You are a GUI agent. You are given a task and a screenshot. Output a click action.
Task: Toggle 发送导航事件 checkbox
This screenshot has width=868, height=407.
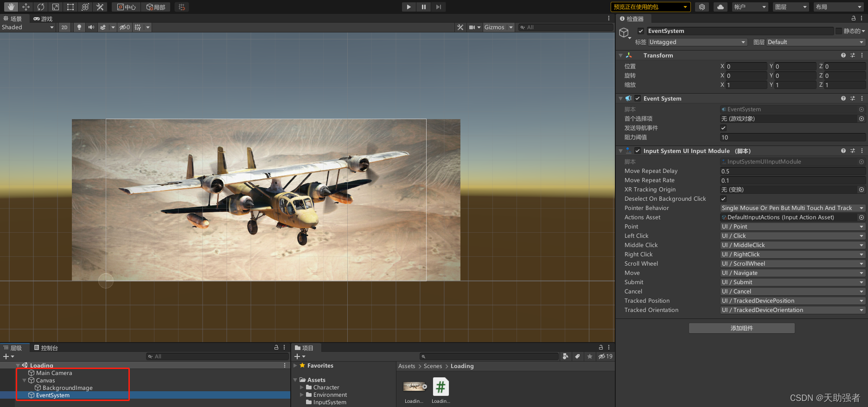coord(723,128)
